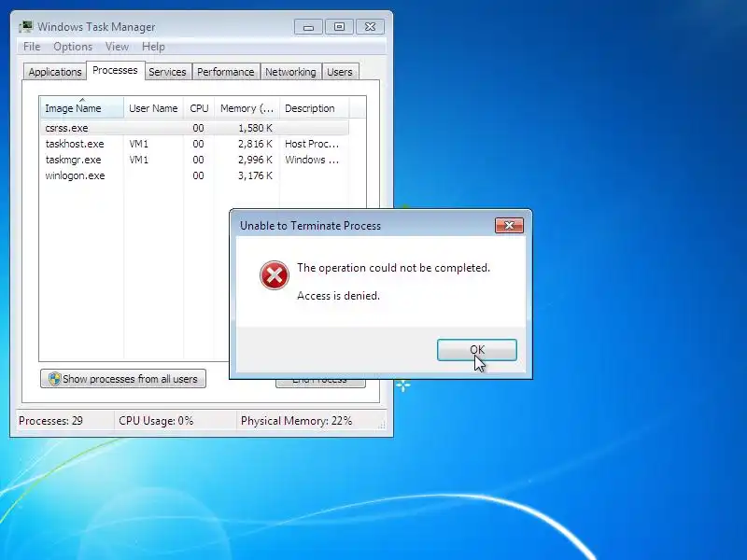Close the Unable to Terminate Process dialog
This screenshot has height=560, width=747.
tap(509, 225)
